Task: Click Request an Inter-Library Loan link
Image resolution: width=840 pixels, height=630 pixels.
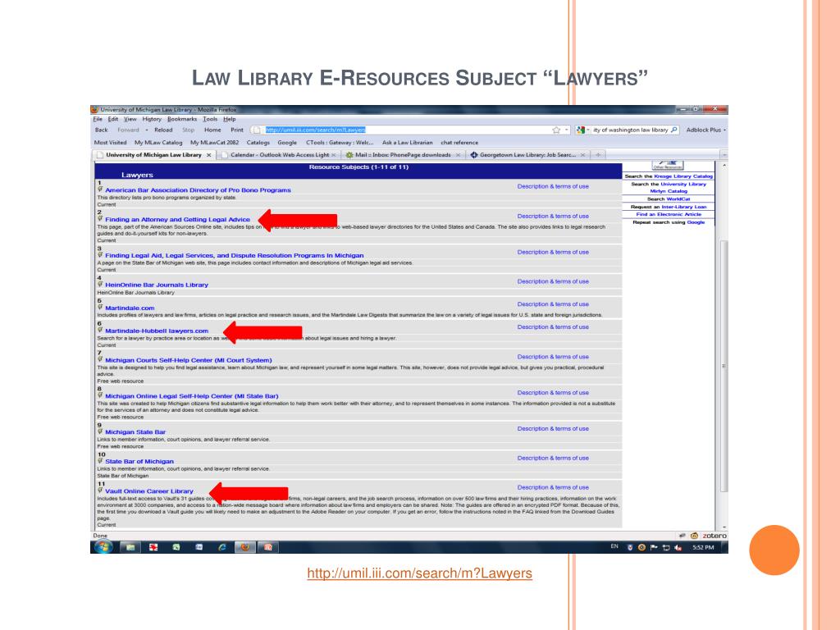Action: tap(669, 207)
